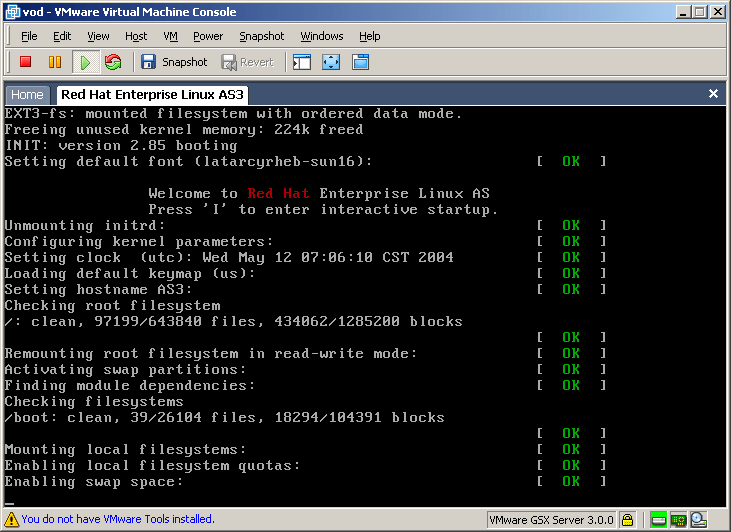Open the Snapshot menu
The height and width of the screenshot is (532, 731).
[x=262, y=36]
